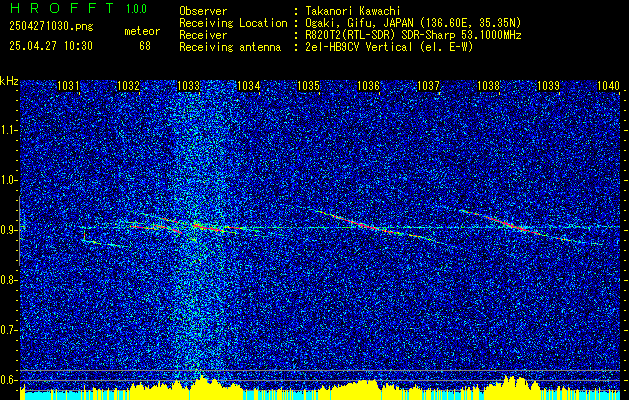Click the meteor count 68
This screenshot has width=629, height=400.
point(145,46)
